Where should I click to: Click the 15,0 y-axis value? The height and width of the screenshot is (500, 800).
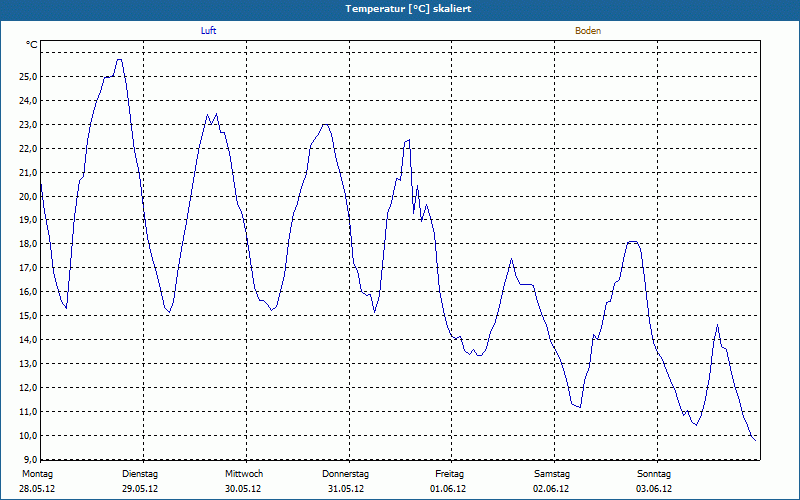[29, 316]
